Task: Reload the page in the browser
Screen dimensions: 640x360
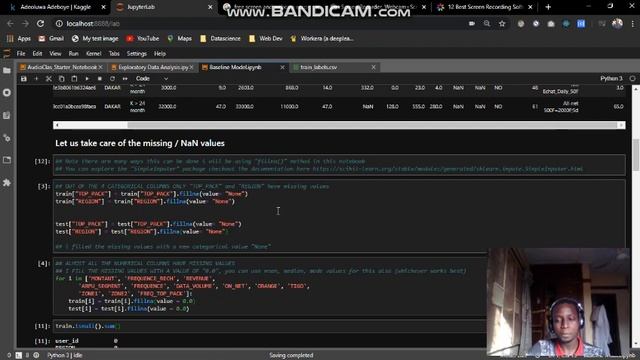Action: [40, 24]
